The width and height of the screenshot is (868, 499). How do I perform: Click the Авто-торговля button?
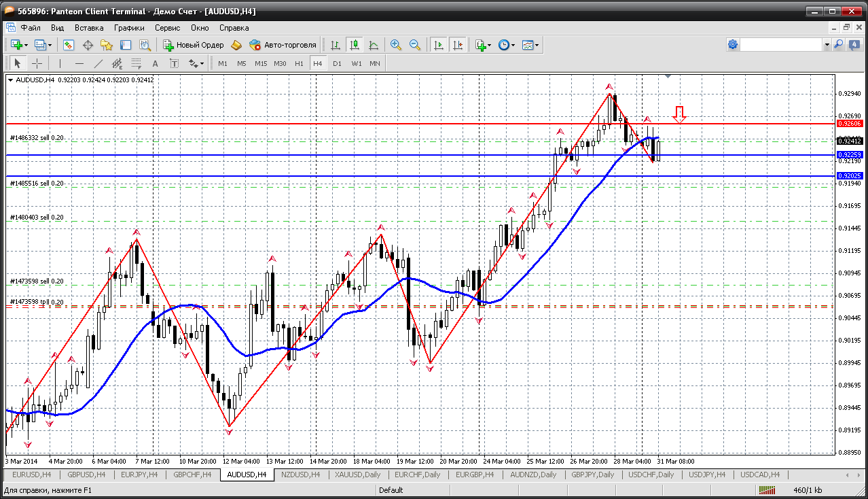[283, 45]
